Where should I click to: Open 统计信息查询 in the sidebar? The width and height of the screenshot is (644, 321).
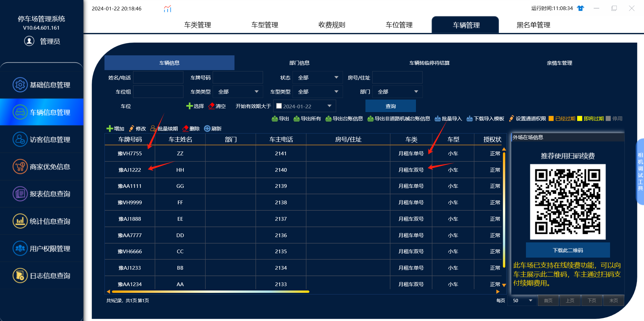pos(42,221)
